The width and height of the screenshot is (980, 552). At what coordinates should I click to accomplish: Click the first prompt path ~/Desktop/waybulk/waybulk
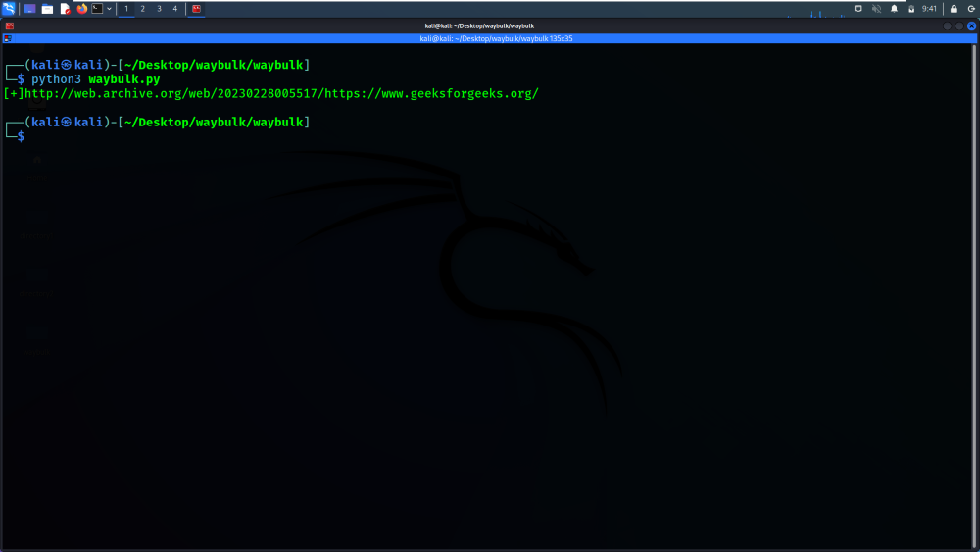coord(214,65)
